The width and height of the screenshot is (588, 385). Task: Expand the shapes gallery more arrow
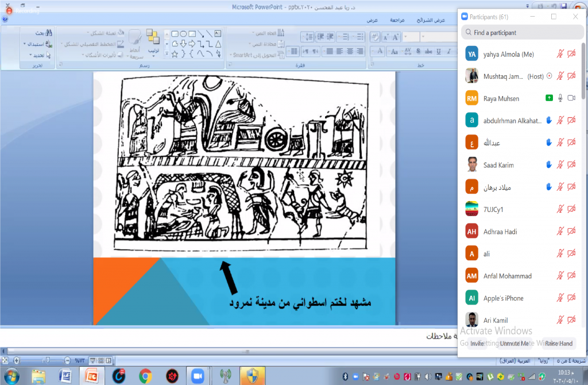167,54
